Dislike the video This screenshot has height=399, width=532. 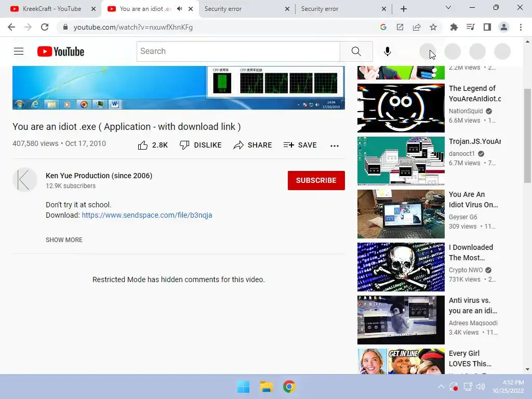click(201, 145)
